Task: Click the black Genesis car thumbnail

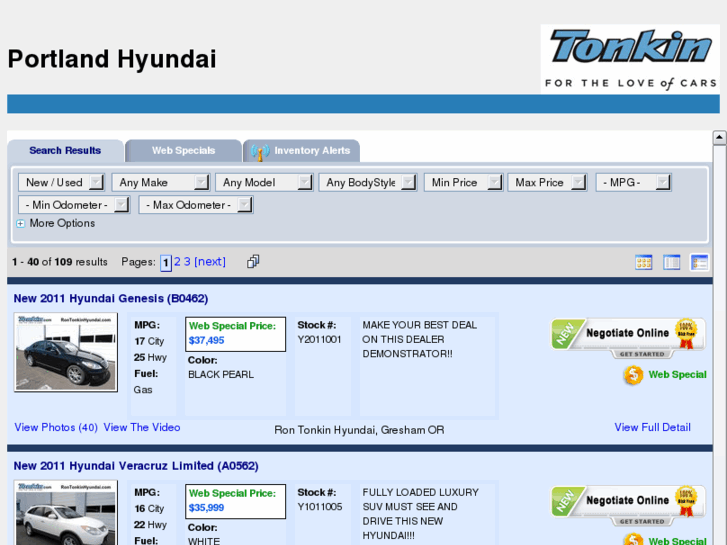Action: pyautogui.click(x=65, y=352)
